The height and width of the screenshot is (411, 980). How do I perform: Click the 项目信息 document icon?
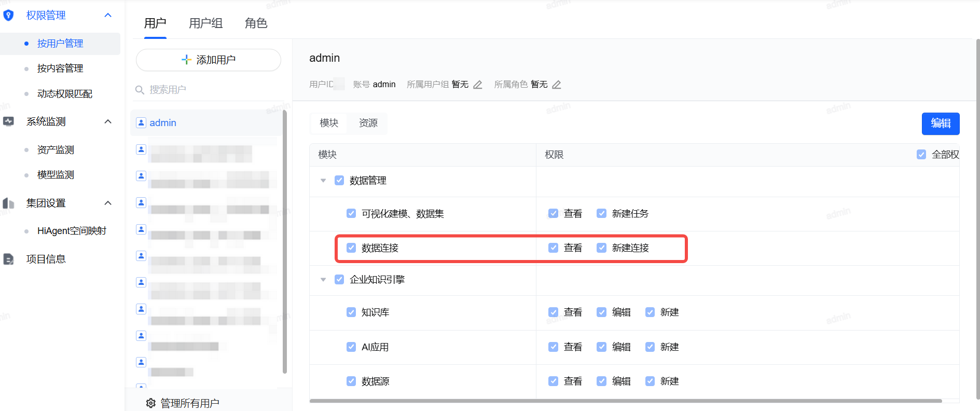tap(8, 259)
